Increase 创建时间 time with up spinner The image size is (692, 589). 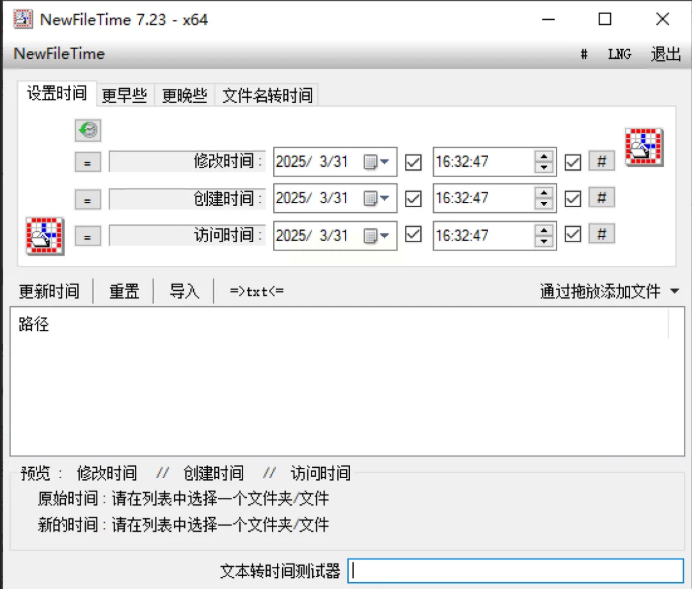click(x=544, y=193)
